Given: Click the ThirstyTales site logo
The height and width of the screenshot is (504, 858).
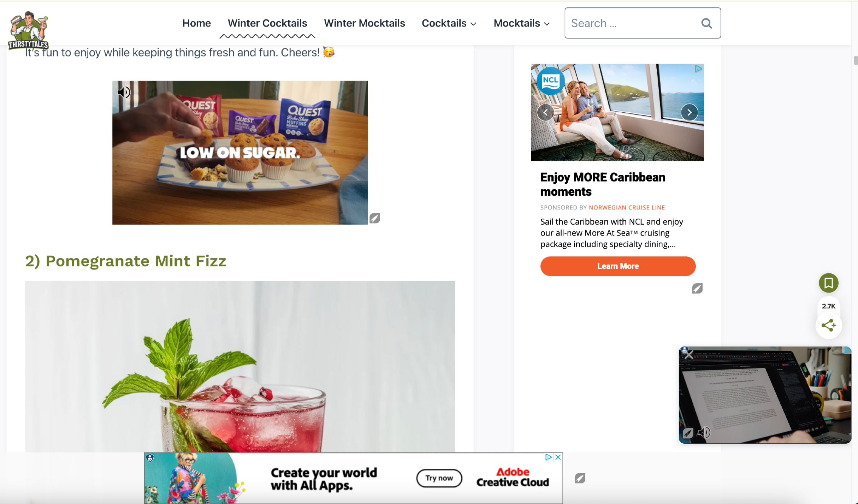Looking at the screenshot, I should [x=28, y=30].
